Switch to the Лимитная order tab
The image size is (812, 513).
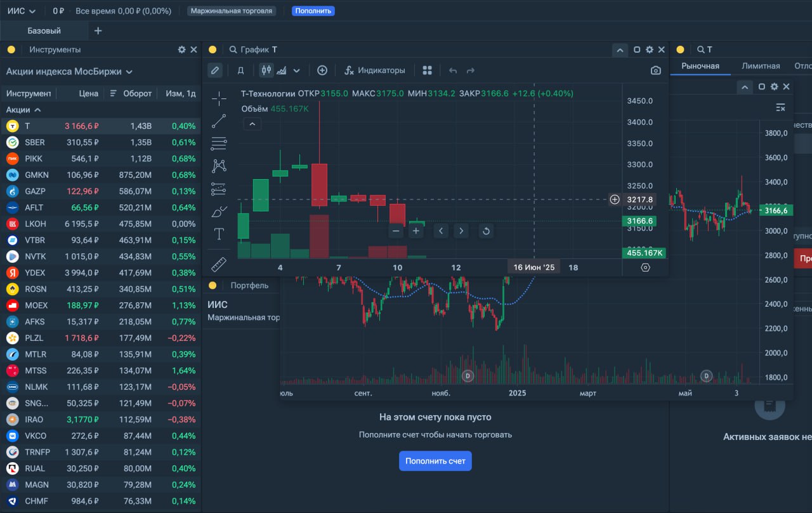(761, 66)
